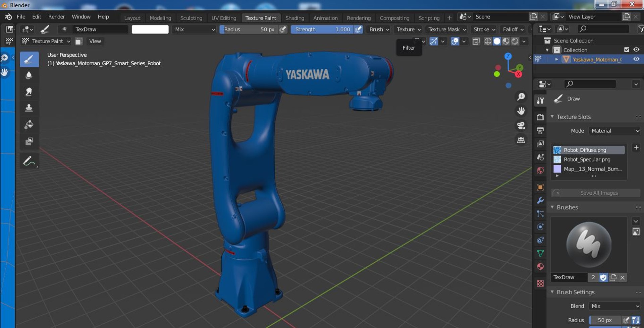Open the Falloff dropdown
The image size is (644, 328).
(513, 29)
